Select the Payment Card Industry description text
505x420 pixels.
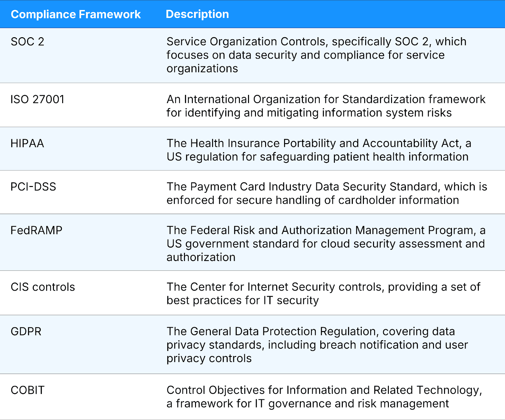point(327,193)
